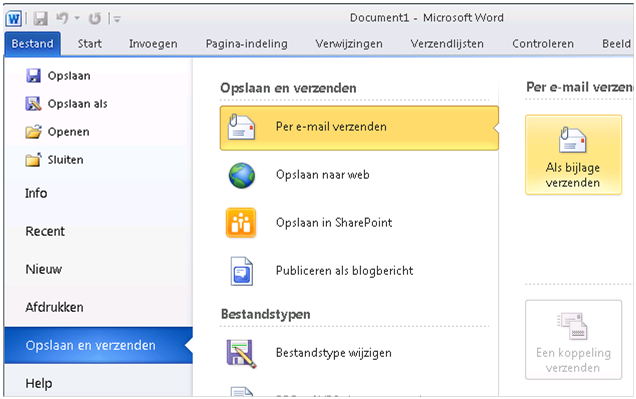Switch to the Pagina-indeling tab
Screen dimensions: 636x399
coord(247,43)
